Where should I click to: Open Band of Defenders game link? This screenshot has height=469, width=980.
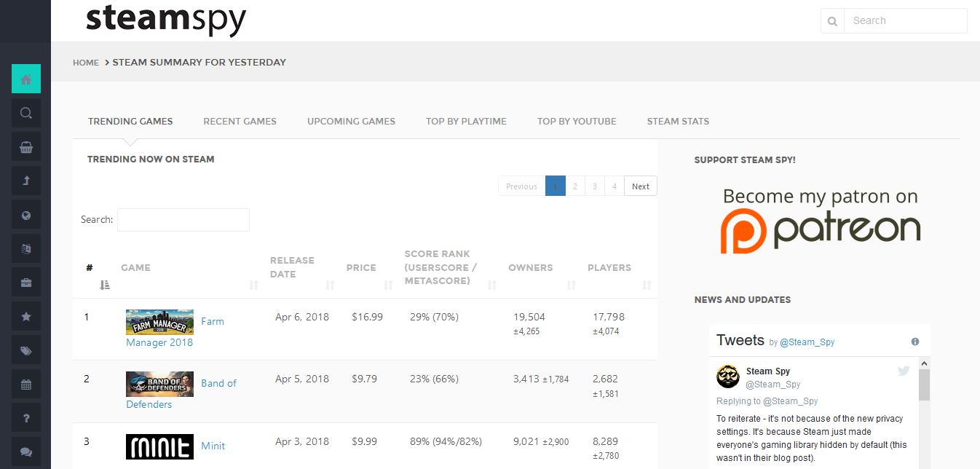[x=181, y=394]
